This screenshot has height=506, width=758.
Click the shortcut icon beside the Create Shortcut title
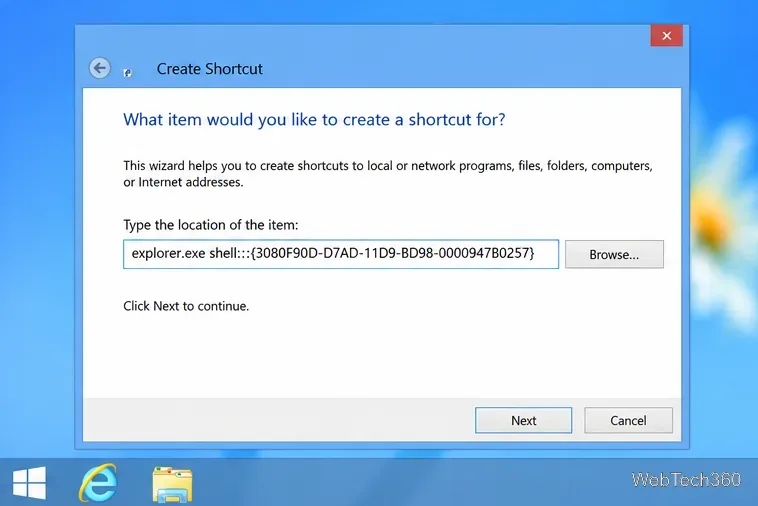(128, 72)
